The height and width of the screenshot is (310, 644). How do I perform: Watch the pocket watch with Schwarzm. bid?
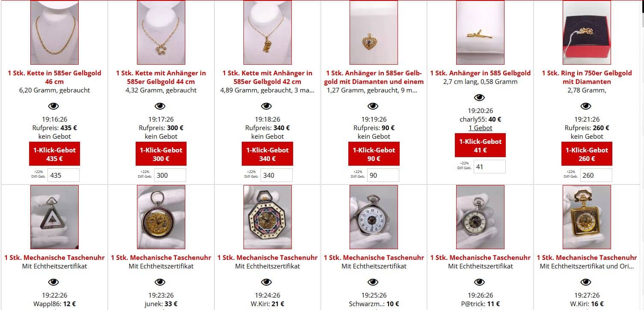(x=373, y=282)
